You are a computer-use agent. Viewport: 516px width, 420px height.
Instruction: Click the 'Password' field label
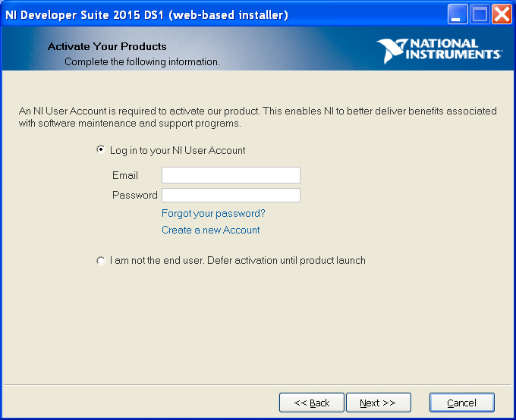135,195
